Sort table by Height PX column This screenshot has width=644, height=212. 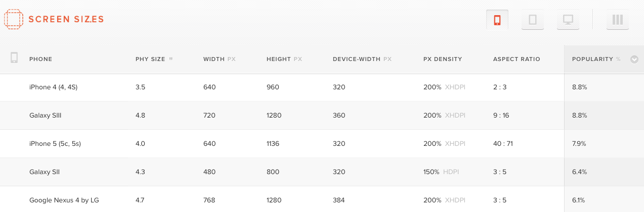[x=284, y=60]
